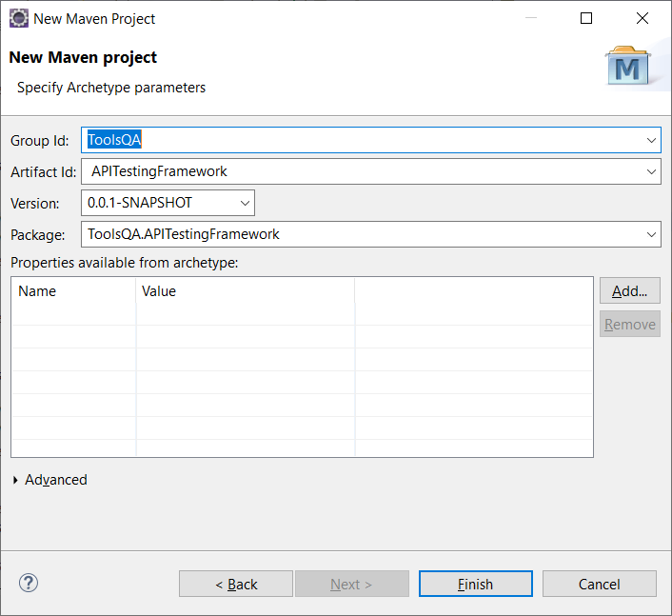The image size is (672, 616).
Task: Click the disabled Next button
Action: (x=352, y=584)
